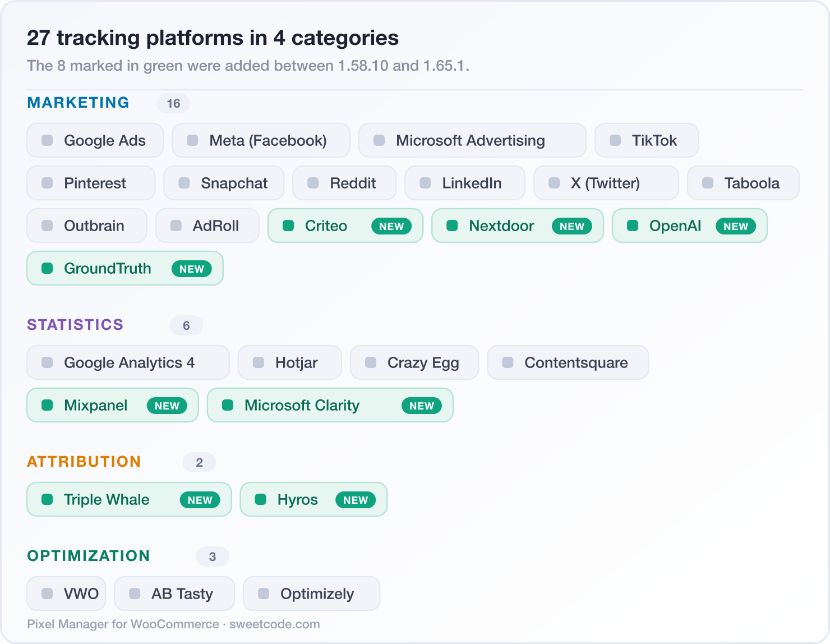This screenshot has height=644, width=830.
Task: Select the green Nextdoor chip
Action: [x=518, y=226]
